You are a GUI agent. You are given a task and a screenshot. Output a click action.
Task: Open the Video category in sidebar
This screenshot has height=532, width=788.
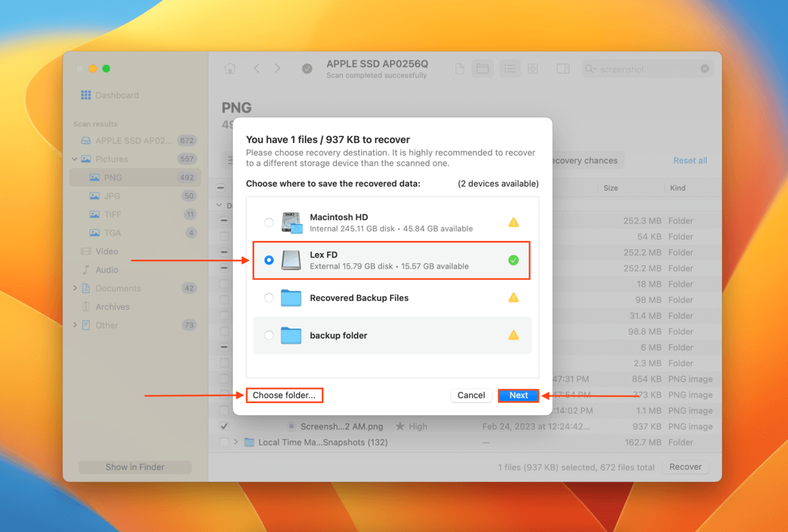[106, 252]
